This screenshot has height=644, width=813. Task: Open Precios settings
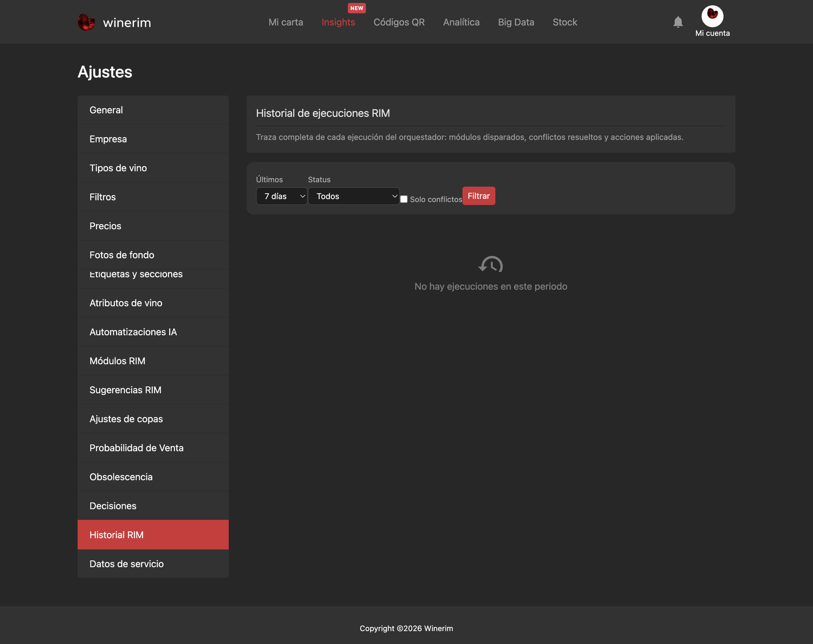tap(153, 226)
